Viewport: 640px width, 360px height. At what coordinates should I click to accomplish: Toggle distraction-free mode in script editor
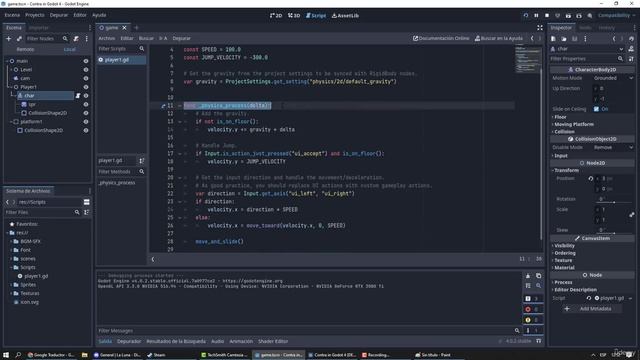point(540,28)
